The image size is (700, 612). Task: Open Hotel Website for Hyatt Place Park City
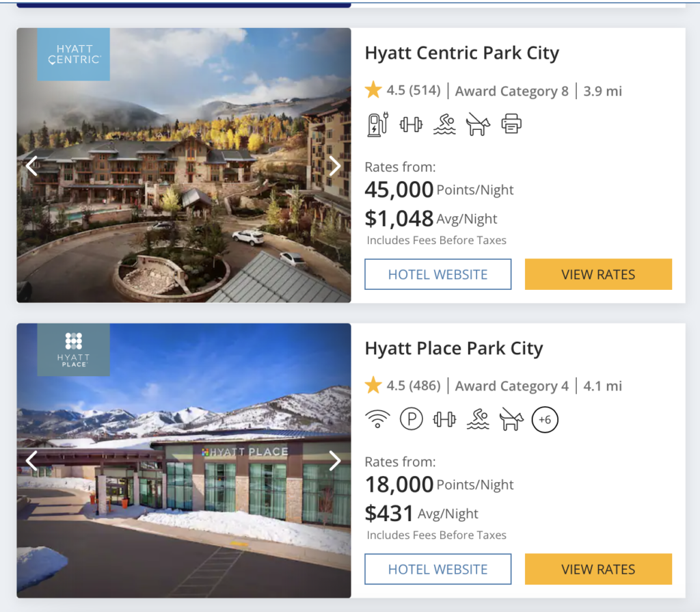tap(437, 569)
